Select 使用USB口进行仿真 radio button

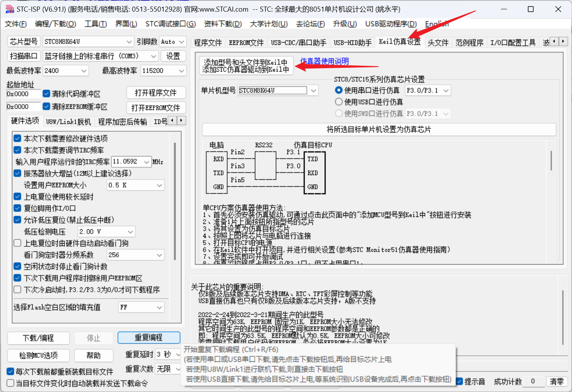[x=339, y=102]
